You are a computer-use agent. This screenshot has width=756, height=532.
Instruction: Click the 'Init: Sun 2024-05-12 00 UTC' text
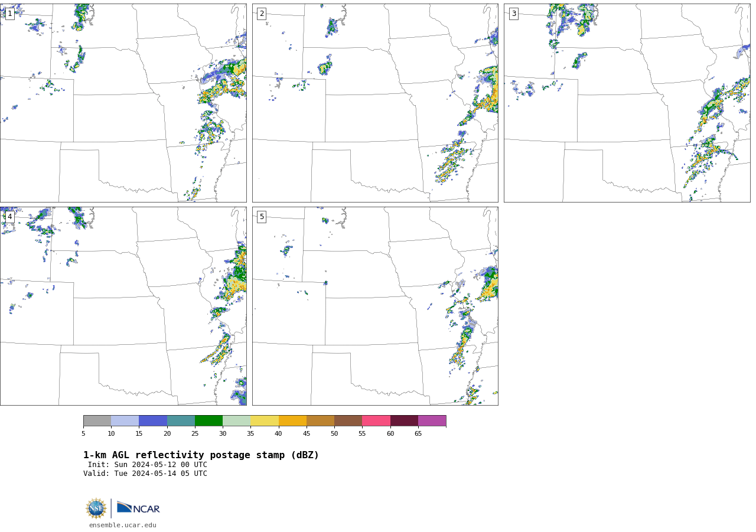pyautogui.click(x=148, y=465)
